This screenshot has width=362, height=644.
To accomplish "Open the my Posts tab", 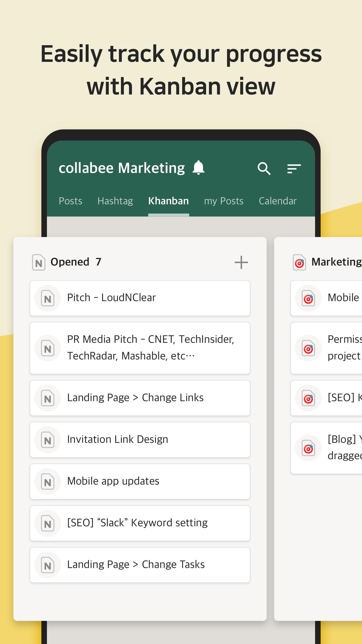I will (x=224, y=201).
